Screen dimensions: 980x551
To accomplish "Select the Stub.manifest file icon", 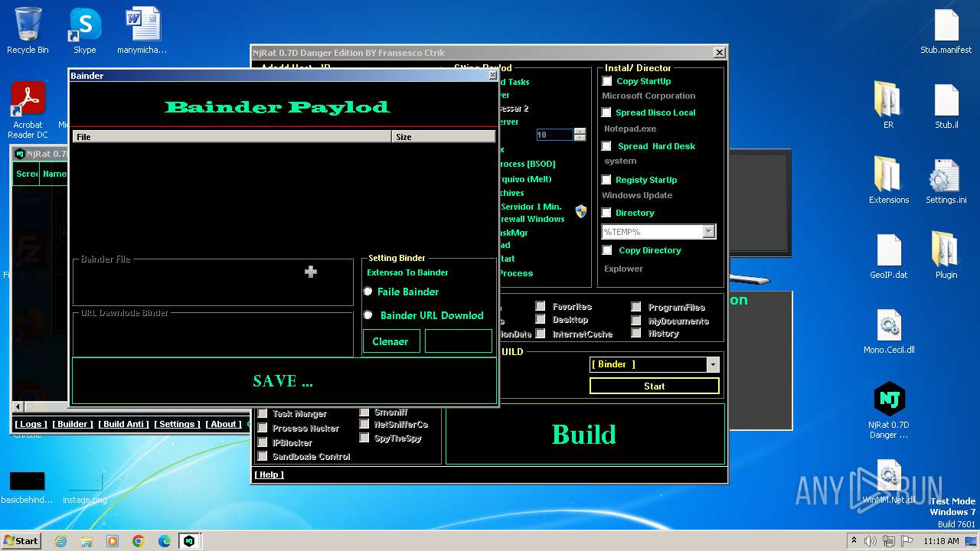I will click(946, 31).
